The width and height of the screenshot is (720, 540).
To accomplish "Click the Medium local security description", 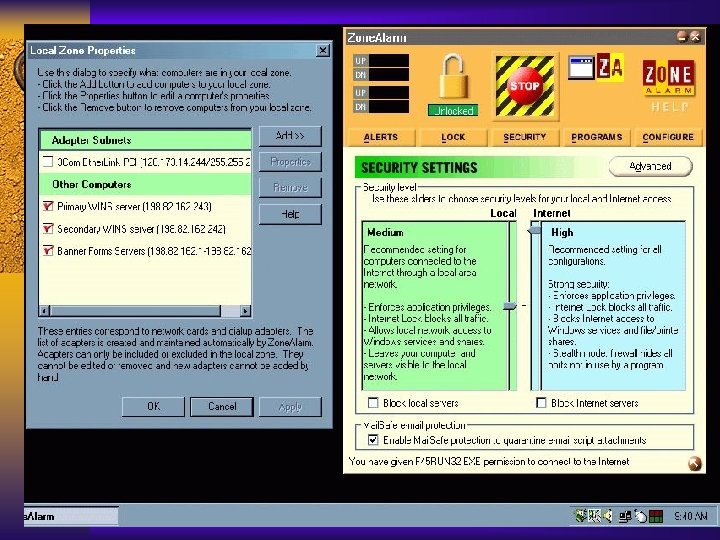I will 435,306.
